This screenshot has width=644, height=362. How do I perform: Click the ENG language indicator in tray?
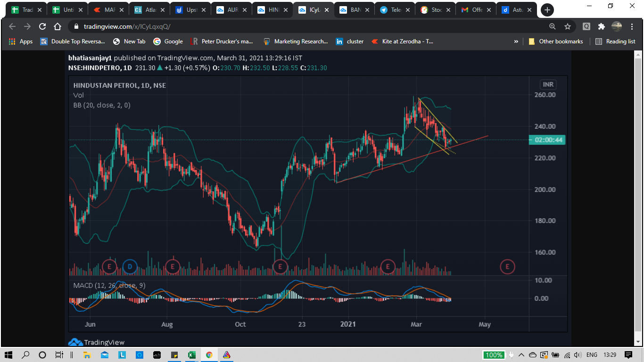pyautogui.click(x=592, y=355)
